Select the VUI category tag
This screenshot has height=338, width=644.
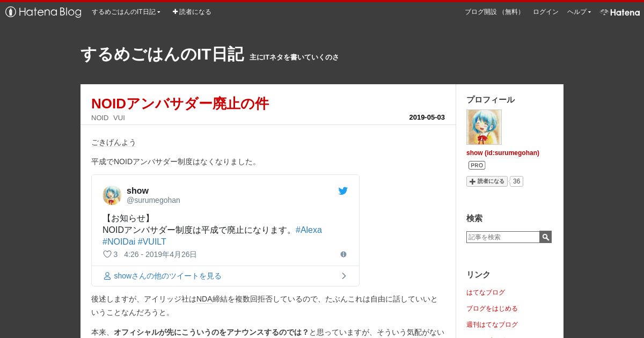pos(119,117)
